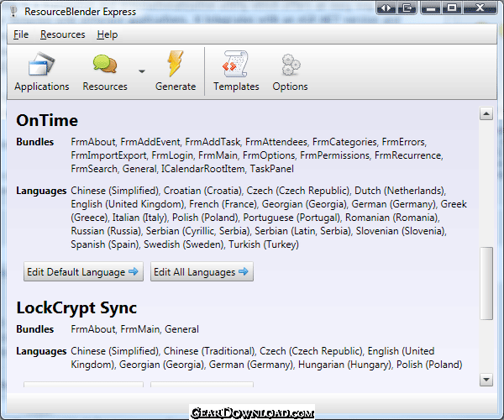Maximize the ResourceBlender Express window
Viewport: 504px width, 420px height.
pyautogui.click(x=452, y=8)
